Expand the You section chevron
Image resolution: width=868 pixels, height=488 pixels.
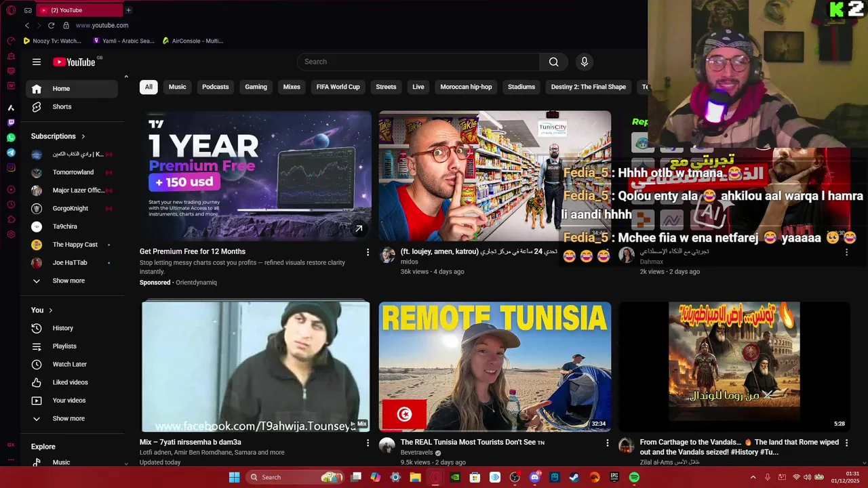[50, 310]
